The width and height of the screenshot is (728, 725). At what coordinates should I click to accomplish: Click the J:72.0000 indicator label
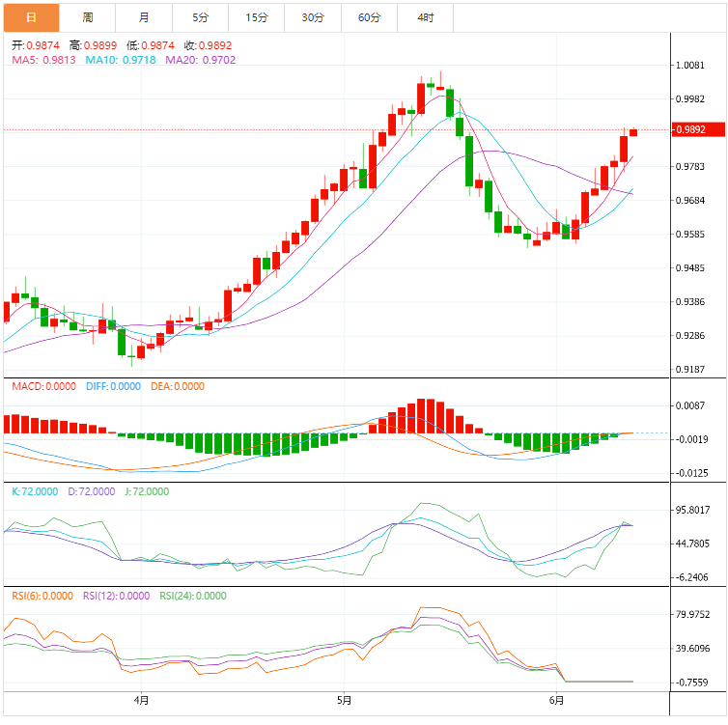click(x=147, y=491)
